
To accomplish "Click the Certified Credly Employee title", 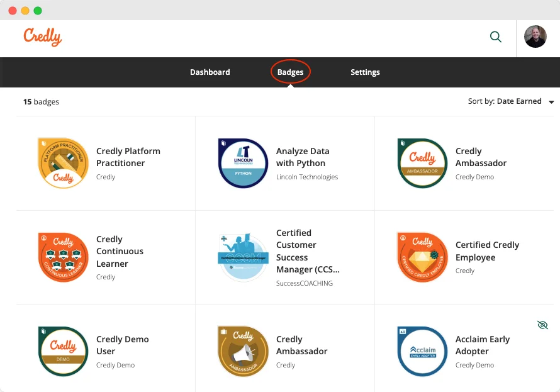I will click(487, 251).
